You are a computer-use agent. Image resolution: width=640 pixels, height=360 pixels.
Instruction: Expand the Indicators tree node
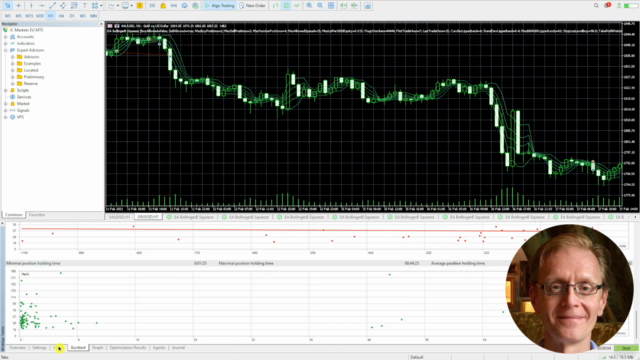6,43
